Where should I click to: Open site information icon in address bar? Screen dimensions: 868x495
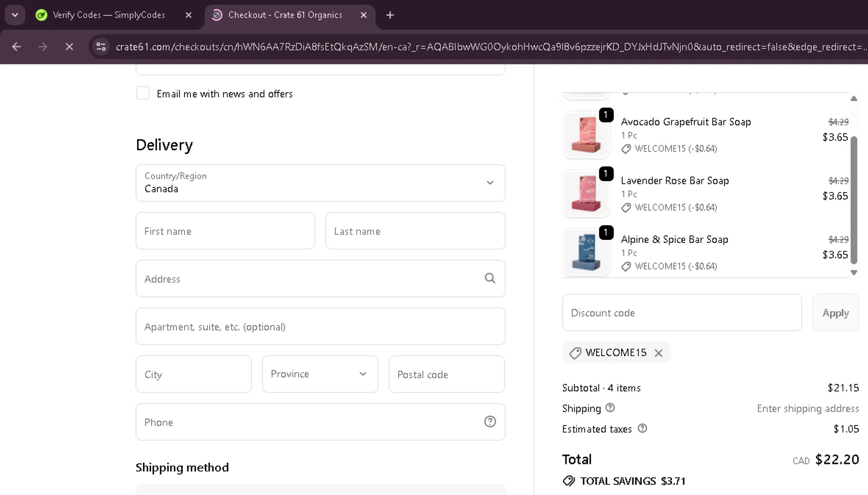[101, 47]
